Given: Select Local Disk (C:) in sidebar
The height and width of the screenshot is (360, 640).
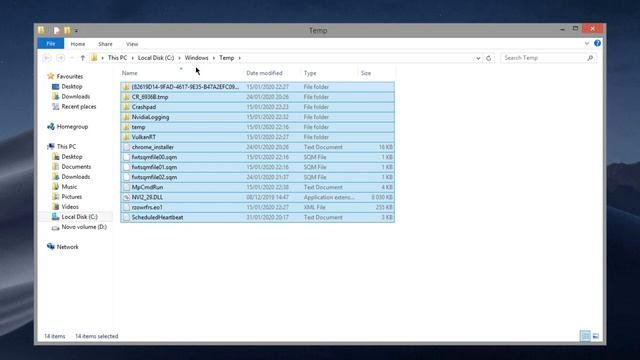Looking at the screenshot, I should [79, 217].
